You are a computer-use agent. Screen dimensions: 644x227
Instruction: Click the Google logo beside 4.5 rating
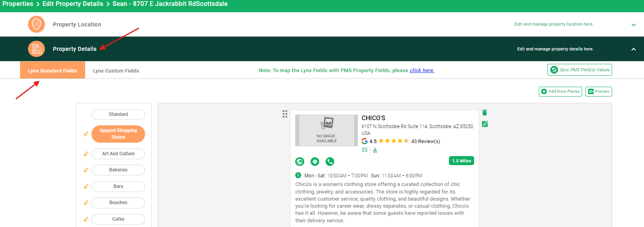tap(365, 141)
